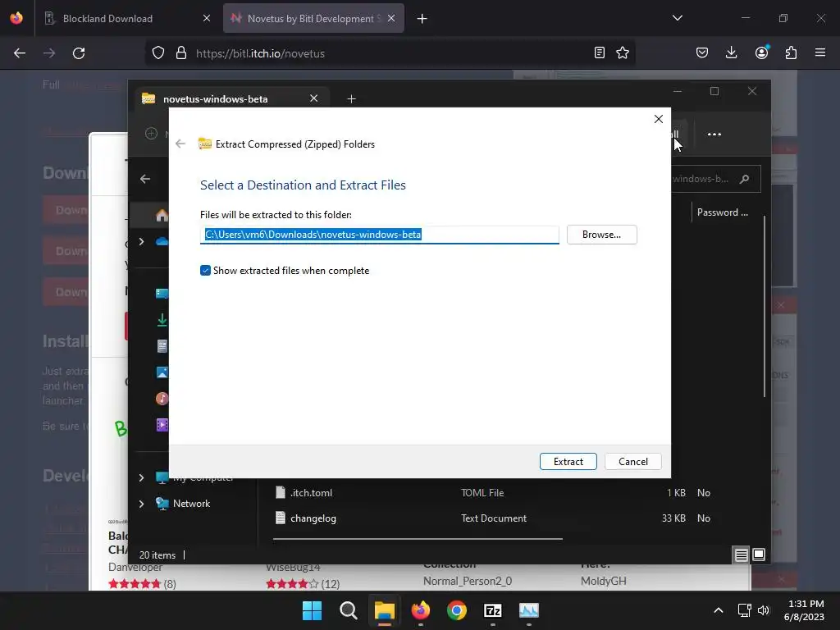Cancel the extraction dialog

tap(632, 461)
